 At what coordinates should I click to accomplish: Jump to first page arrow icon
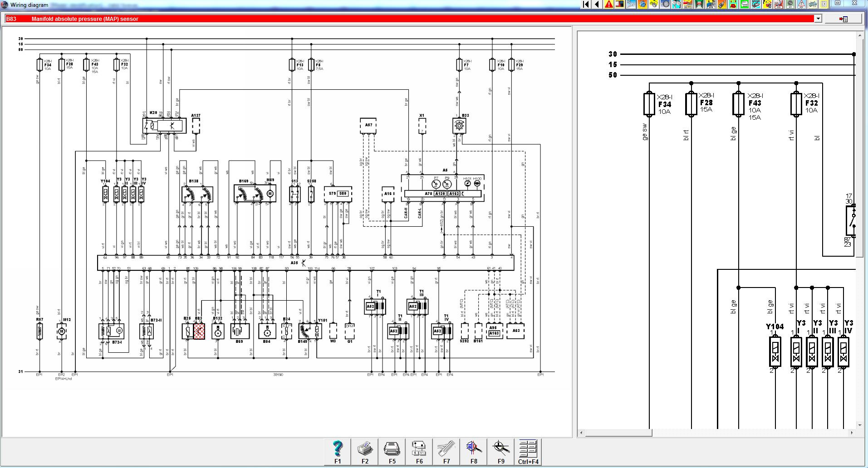586,4
